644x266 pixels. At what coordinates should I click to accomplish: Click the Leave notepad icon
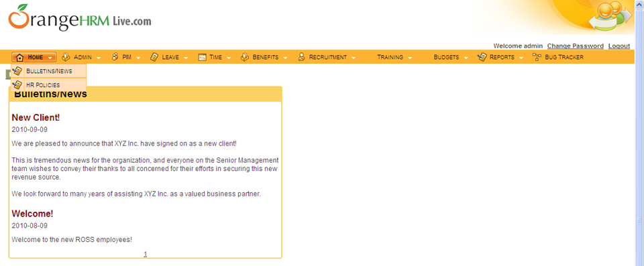click(x=154, y=57)
